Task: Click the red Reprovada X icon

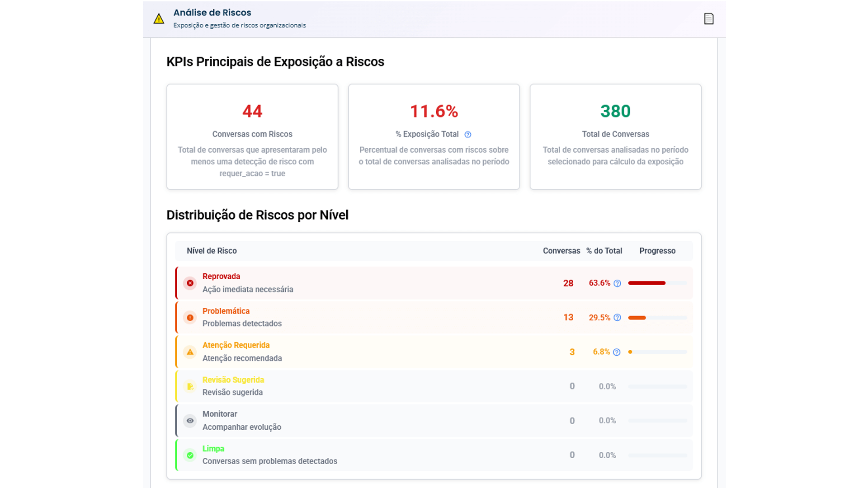Action: 190,283
